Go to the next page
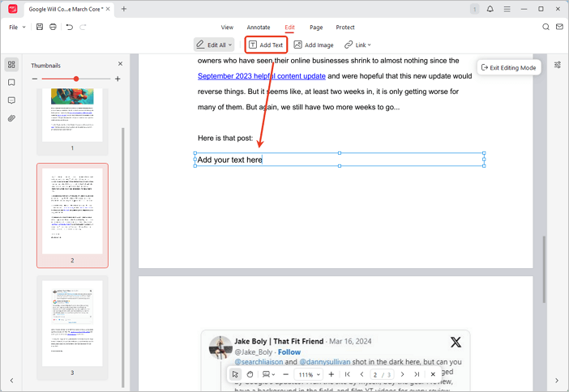 coord(402,374)
